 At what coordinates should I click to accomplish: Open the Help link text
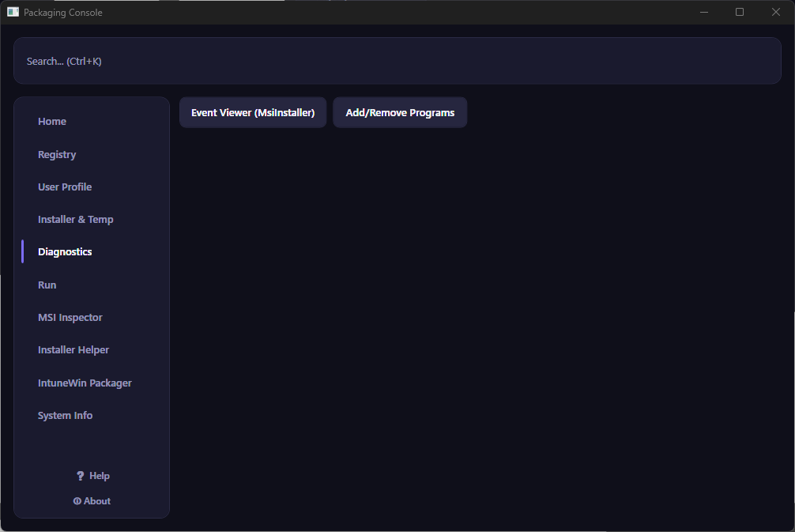click(100, 476)
